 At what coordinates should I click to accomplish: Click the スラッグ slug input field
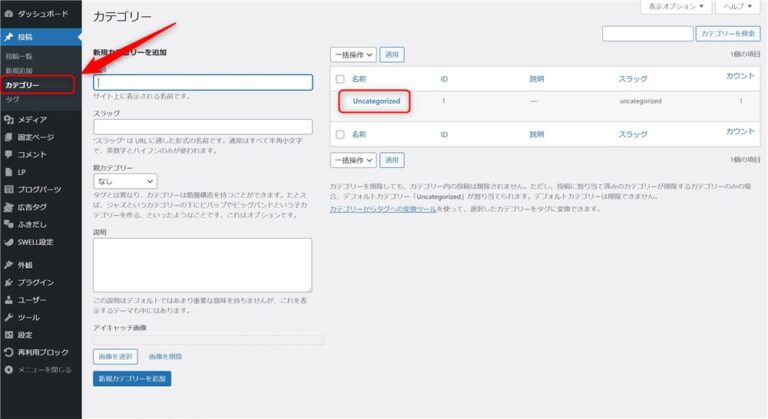click(202, 127)
